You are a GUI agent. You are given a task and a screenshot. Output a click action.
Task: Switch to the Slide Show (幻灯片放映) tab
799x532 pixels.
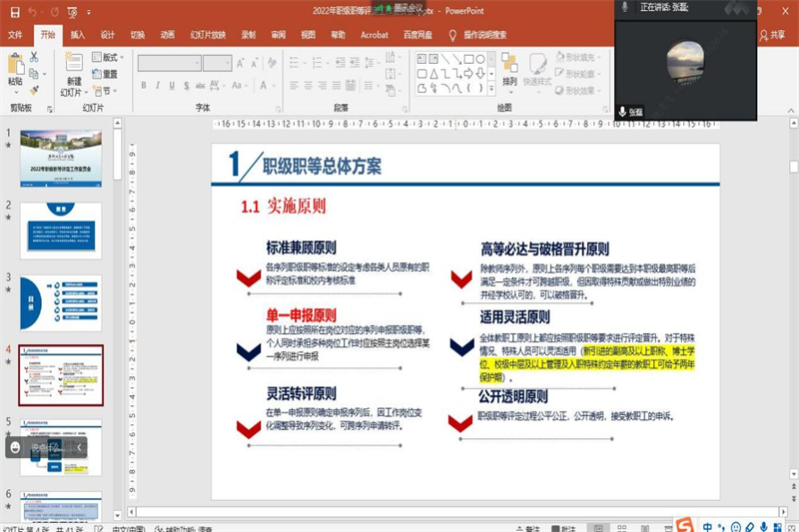point(208,34)
